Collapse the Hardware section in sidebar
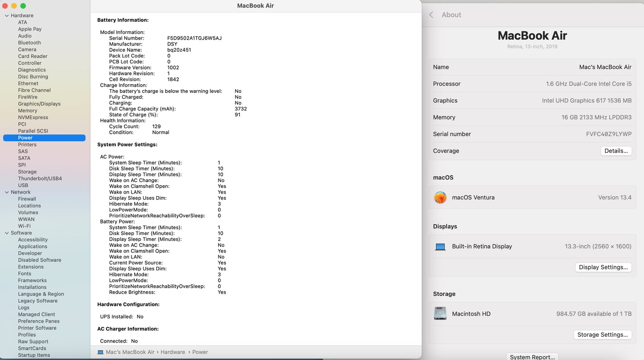The width and height of the screenshot is (644, 360). tap(7, 16)
